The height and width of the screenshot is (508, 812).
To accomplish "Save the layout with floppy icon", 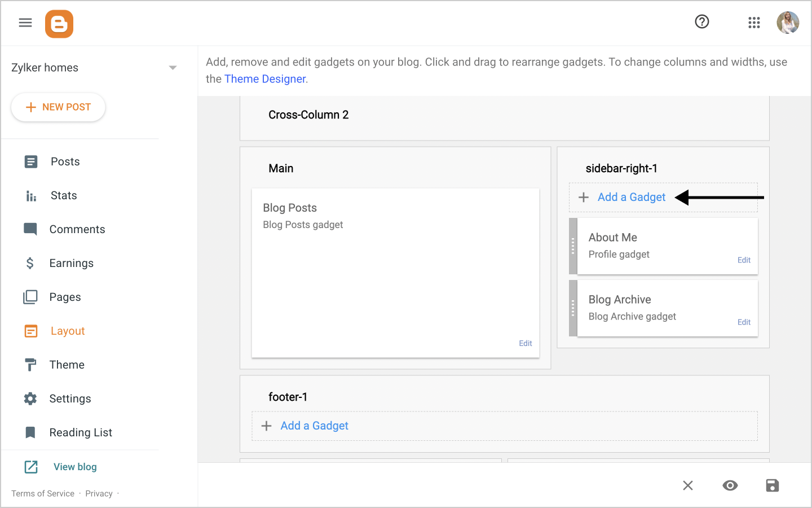I will [772, 485].
